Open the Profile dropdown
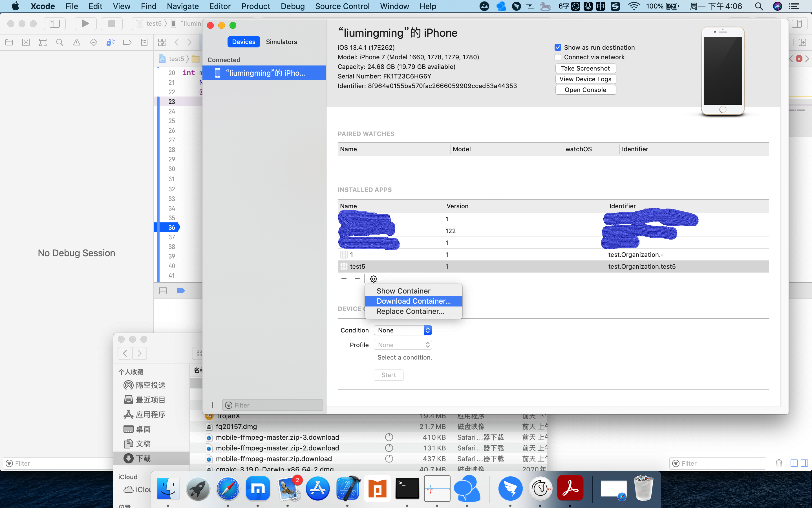 [403, 345]
